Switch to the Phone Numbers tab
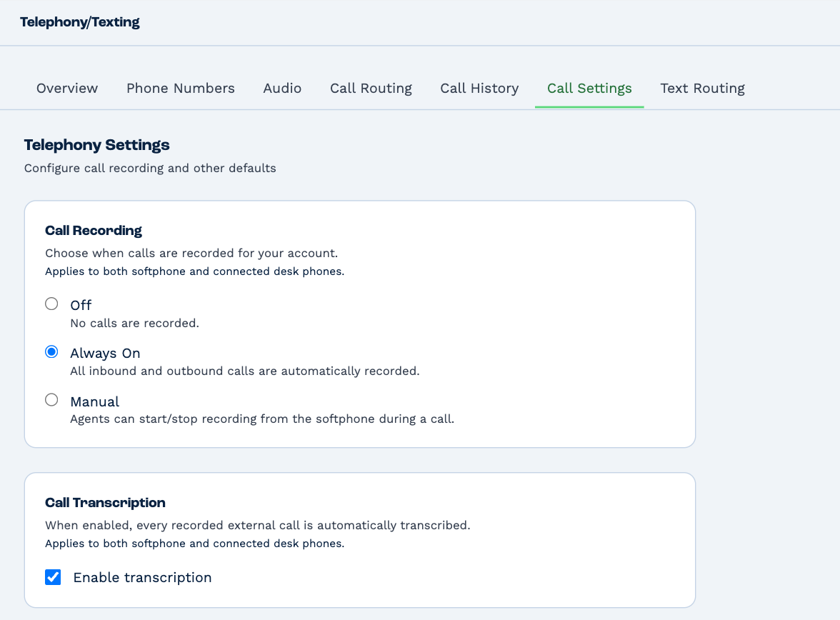This screenshot has height=620, width=840. click(181, 89)
